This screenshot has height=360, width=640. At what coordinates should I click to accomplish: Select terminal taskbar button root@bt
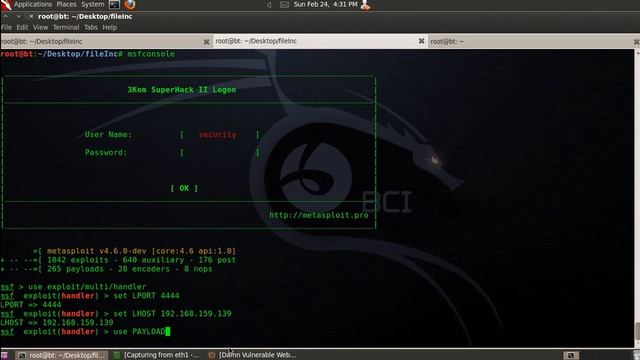pos(62,355)
